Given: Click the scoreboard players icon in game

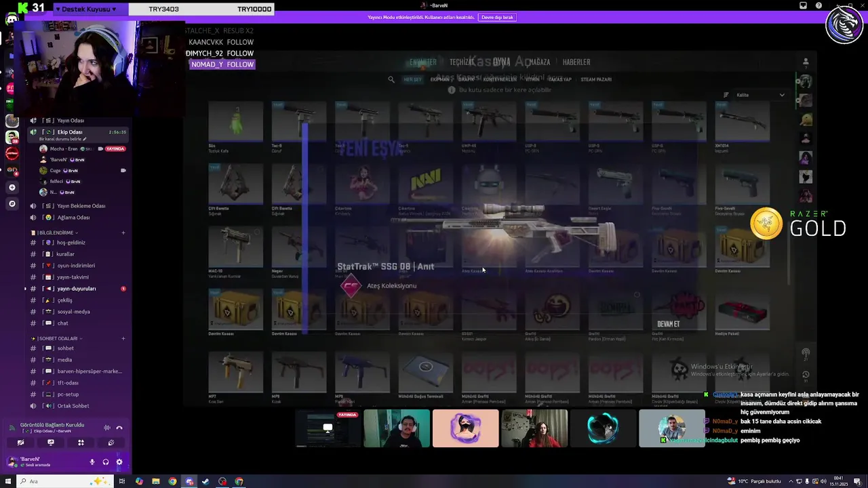Looking at the screenshot, I should [x=806, y=62].
